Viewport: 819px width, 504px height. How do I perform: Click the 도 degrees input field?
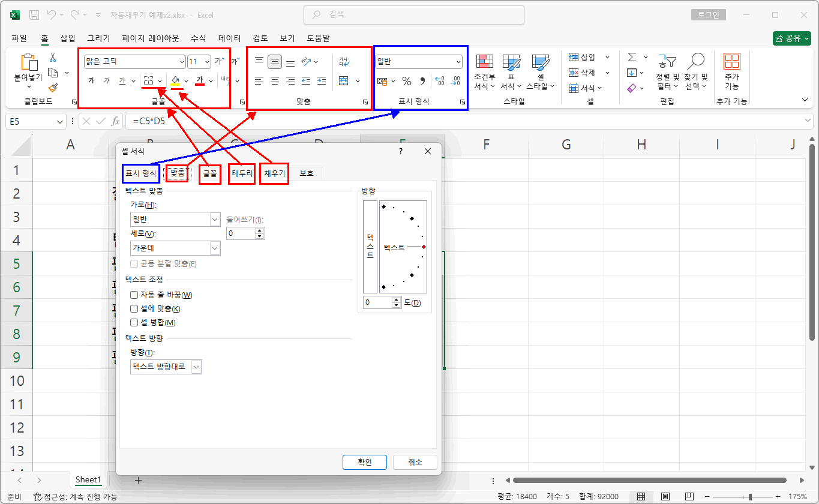coord(378,302)
